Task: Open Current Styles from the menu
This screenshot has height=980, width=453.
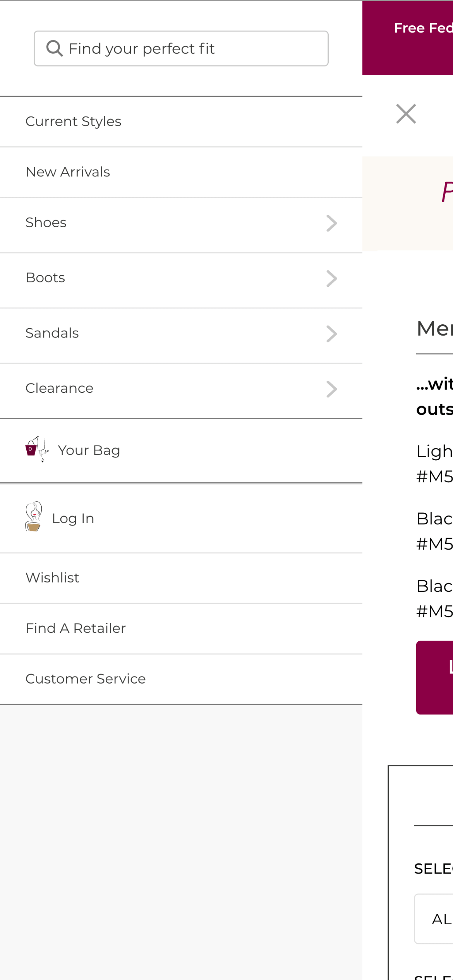Action: click(73, 121)
